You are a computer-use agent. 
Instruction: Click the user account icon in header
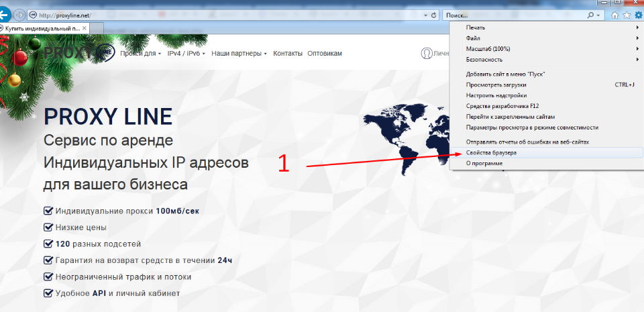click(x=426, y=53)
